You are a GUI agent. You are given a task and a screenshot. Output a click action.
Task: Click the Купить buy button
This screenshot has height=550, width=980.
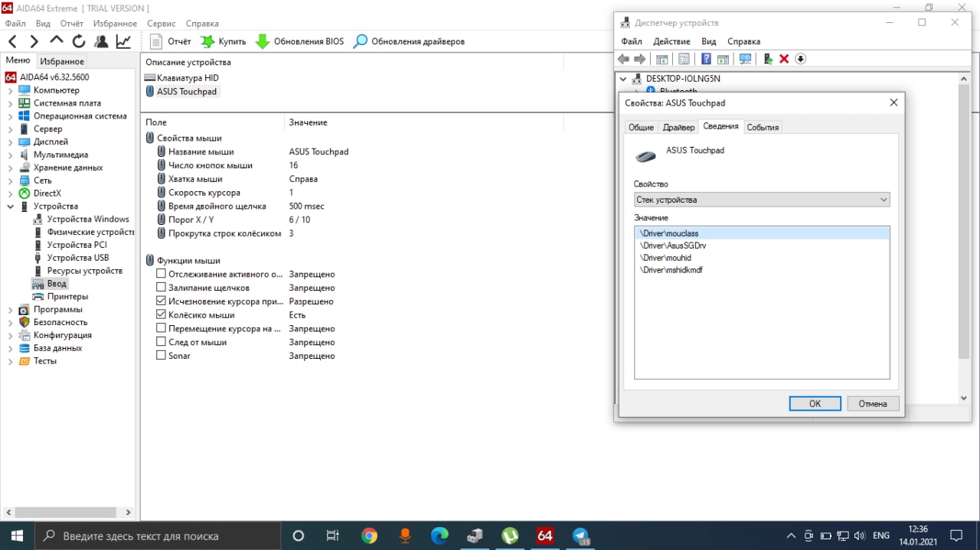click(224, 41)
